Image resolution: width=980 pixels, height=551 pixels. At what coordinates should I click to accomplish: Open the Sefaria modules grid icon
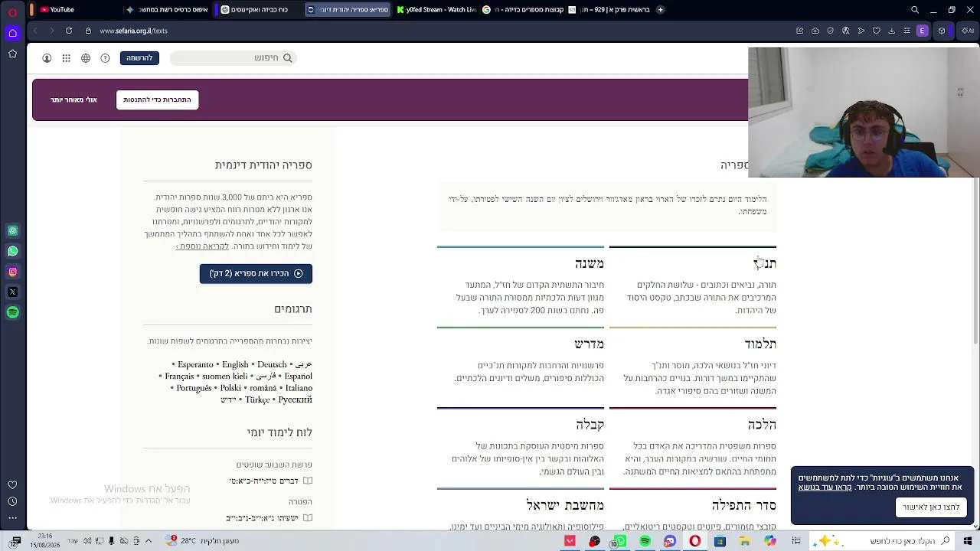(x=67, y=58)
